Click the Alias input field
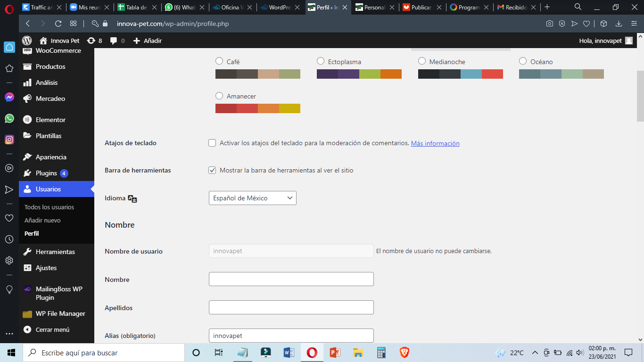644x362 pixels. (x=291, y=336)
